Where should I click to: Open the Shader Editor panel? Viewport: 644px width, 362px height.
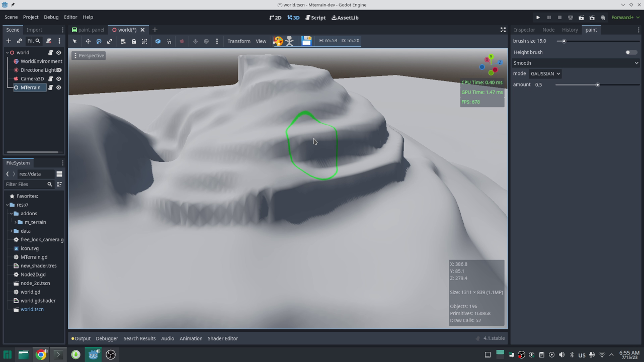[223, 338]
